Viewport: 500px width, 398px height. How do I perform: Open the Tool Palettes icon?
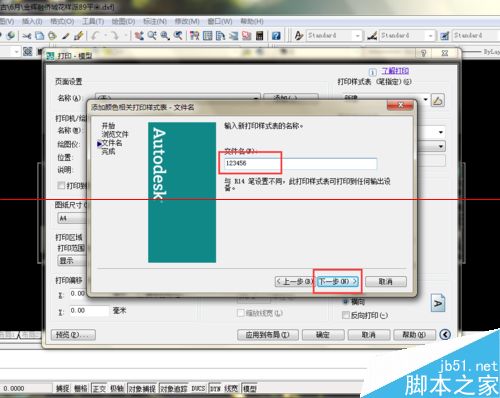pos(221,36)
